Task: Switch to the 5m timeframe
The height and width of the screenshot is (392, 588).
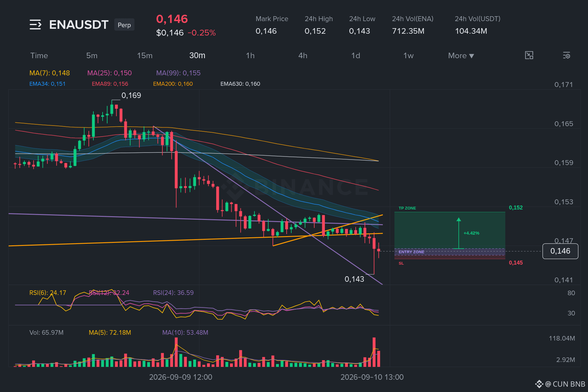Action: (92, 56)
